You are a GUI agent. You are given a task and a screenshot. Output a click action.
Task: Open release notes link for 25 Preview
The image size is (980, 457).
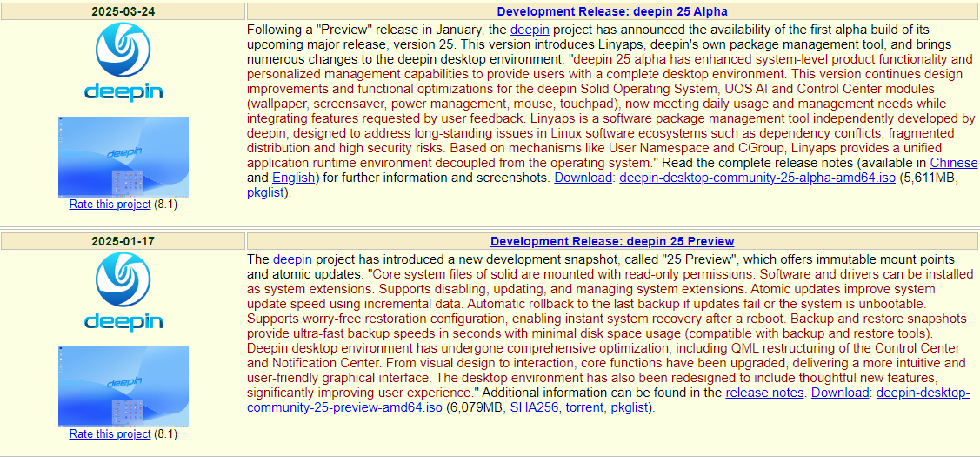click(x=764, y=393)
